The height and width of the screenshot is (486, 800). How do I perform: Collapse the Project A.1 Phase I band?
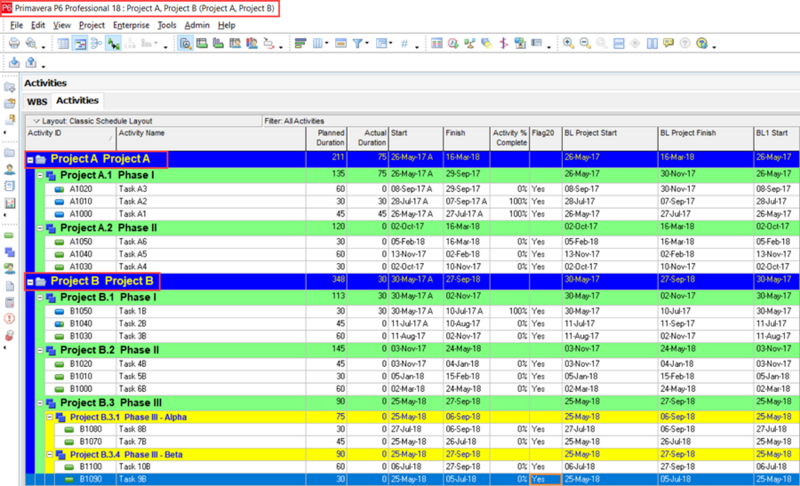click(40, 175)
